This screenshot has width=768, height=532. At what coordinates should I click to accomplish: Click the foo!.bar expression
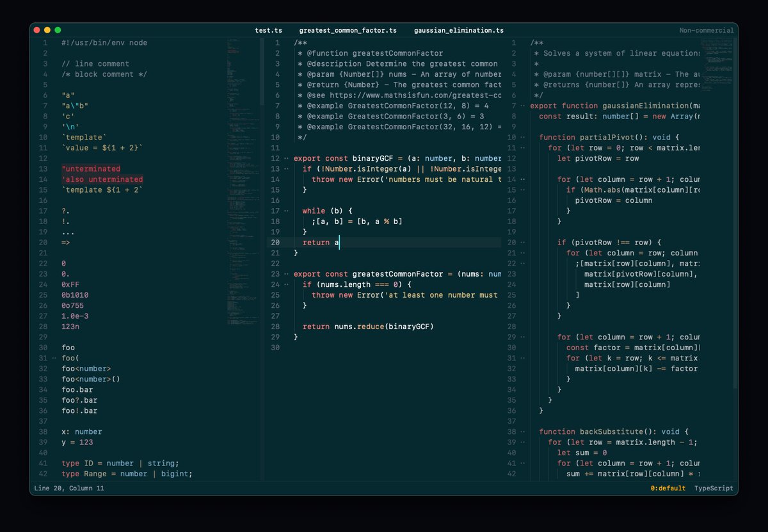pyautogui.click(x=79, y=411)
